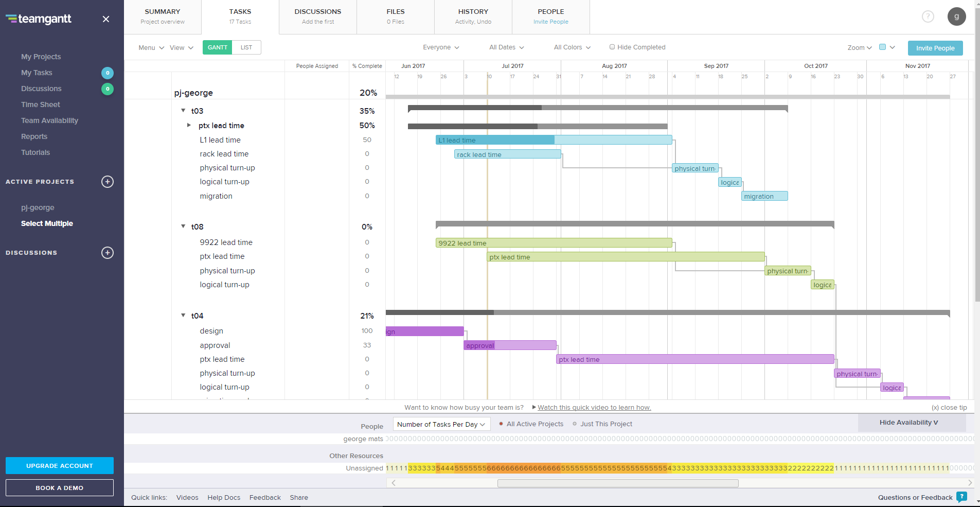Select the pj-george project in sidebar
Screen dimensions: 980x507
pos(38,207)
